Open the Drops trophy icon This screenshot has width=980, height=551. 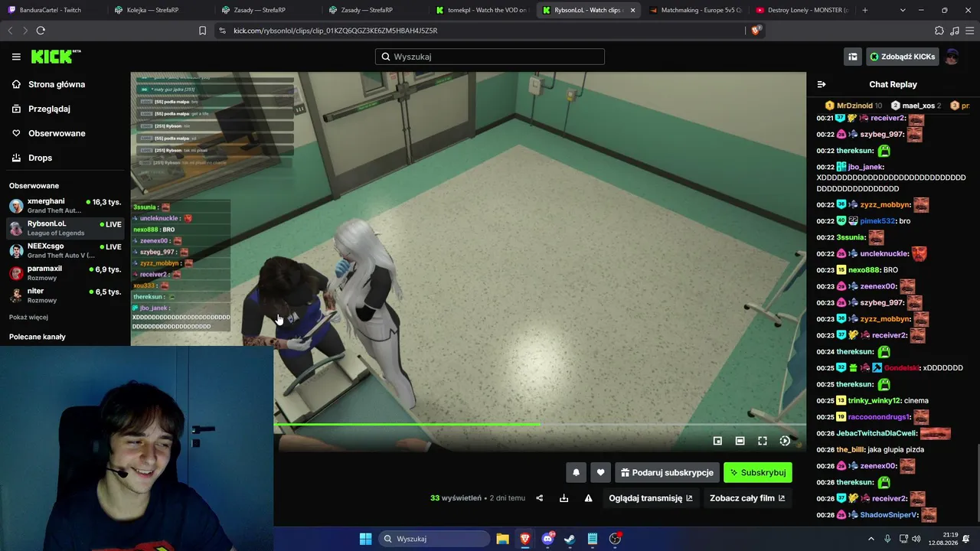[16, 158]
